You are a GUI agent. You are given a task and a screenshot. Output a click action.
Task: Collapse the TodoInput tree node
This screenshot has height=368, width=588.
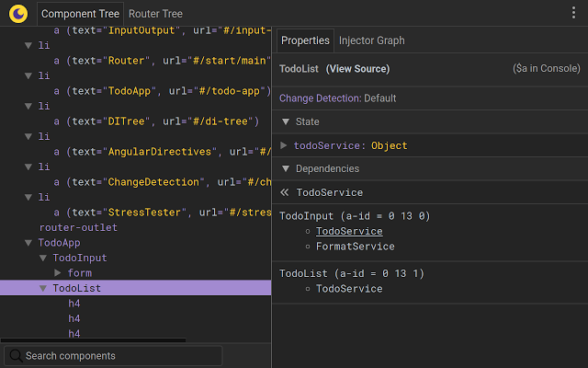[x=42, y=259]
